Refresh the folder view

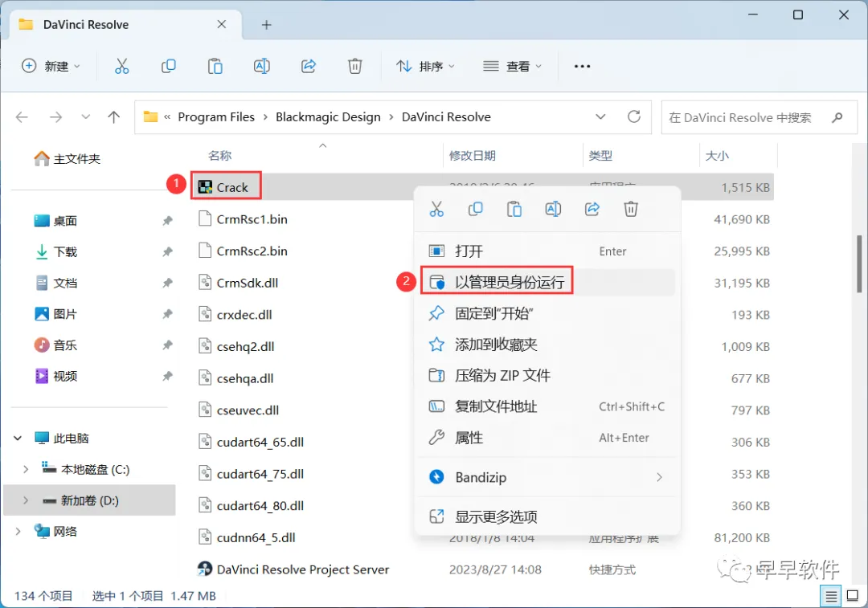pos(634,116)
